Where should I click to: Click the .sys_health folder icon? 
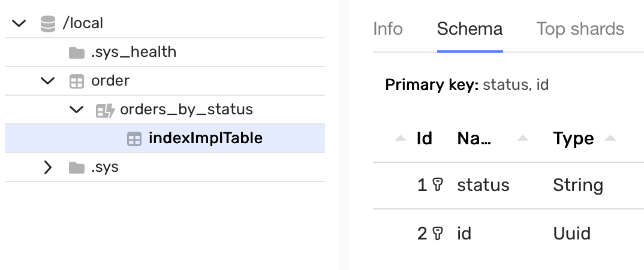point(76,53)
